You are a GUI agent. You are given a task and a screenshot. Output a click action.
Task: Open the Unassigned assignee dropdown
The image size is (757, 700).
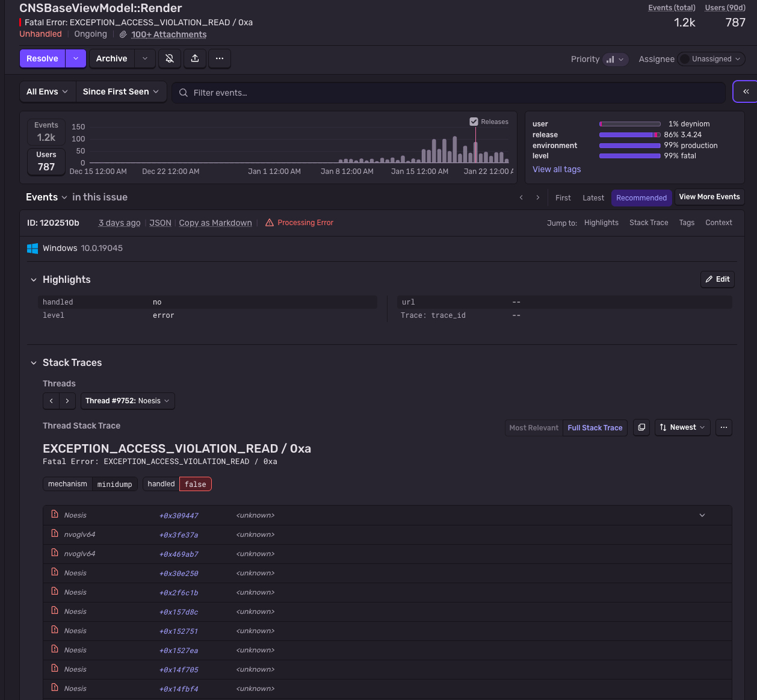click(711, 59)
